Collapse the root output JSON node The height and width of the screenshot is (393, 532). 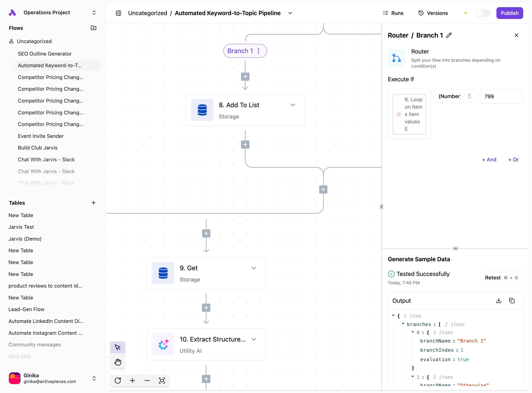pyautogui.click(x=393, y=315)
